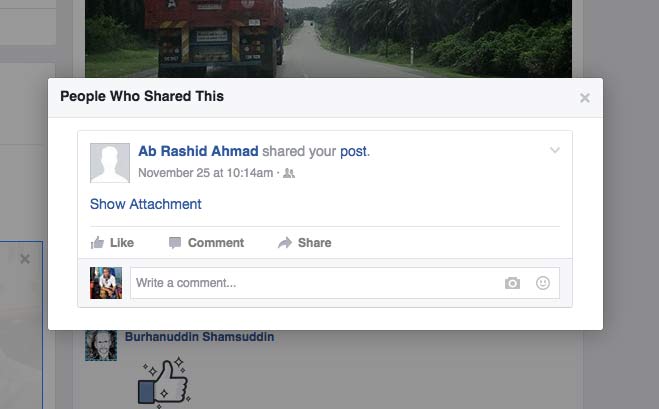The height and width of the screenshot is (409, 659).
Task: Open the Ab Rashid Ahmad name link
Action: click(x=198, y=151)
